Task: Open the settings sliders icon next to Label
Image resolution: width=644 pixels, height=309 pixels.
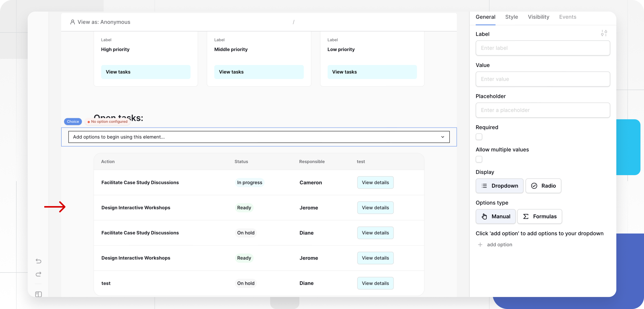Action: coord(604,33)
